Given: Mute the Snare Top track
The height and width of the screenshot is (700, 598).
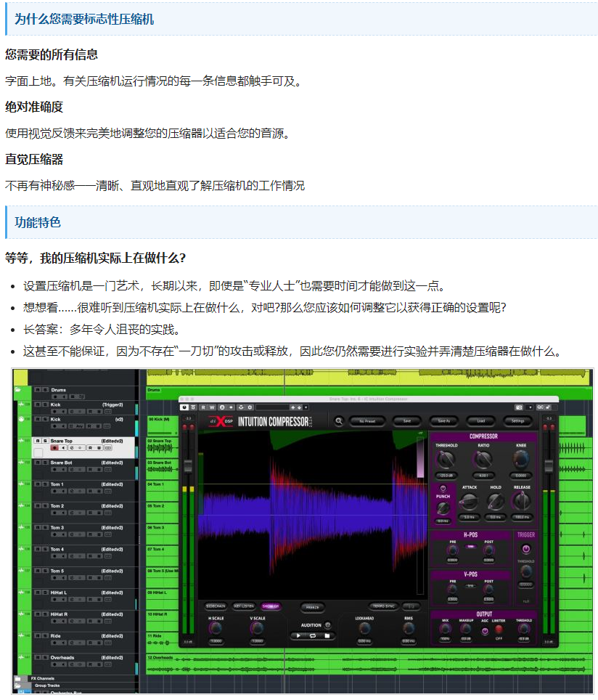Looking at the screenshot, I should click(38, 441).
